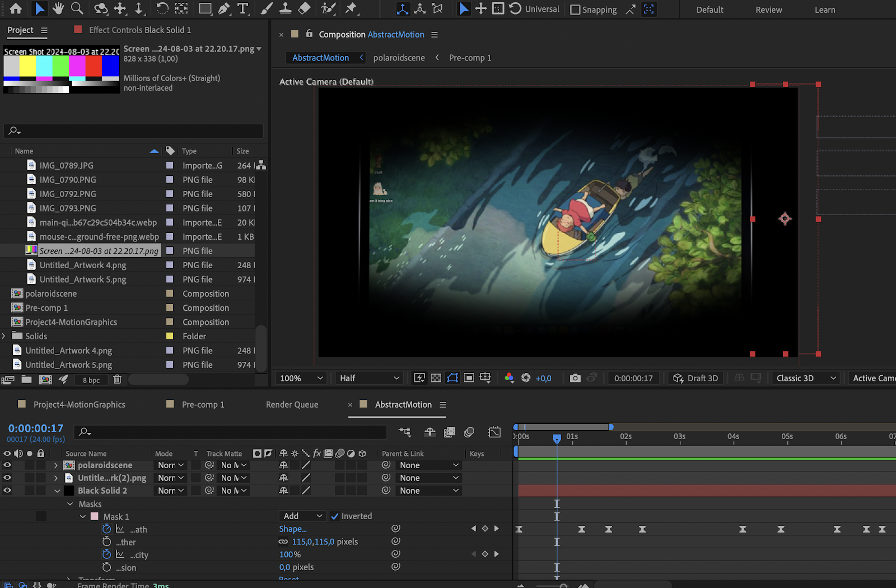The width and height of the screenshot is (896, 588).
Task: Expand the Solids folder
Action: coord(4,336)
